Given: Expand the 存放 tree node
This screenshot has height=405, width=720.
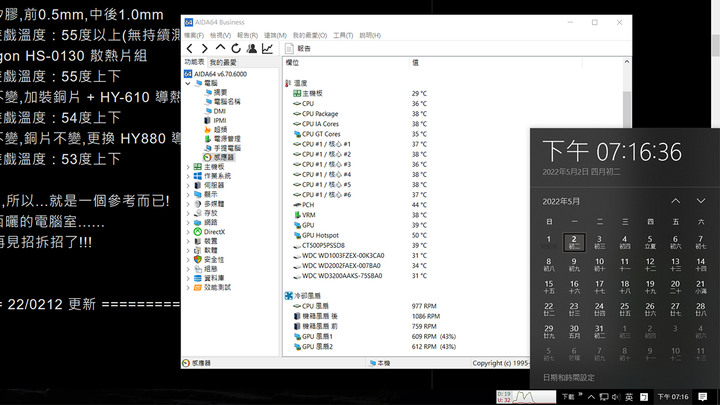Looking at the screenshot, I should (x=188, y=213).
